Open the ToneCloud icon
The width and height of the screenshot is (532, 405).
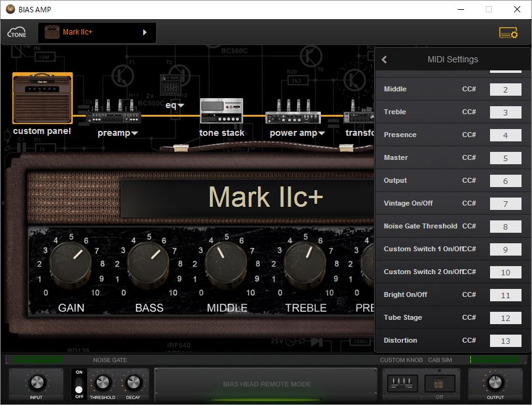(x=17, y=33)
